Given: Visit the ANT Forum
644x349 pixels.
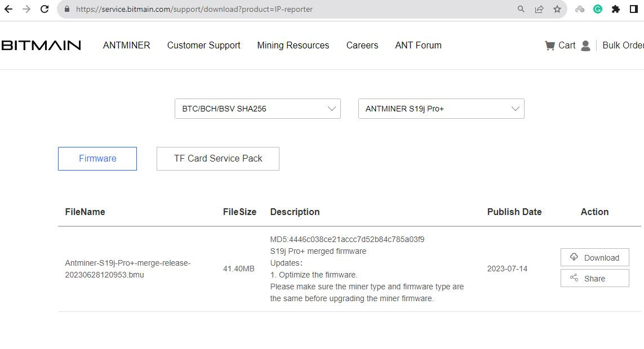Looking at the screenshot, I should click(418, 45).
